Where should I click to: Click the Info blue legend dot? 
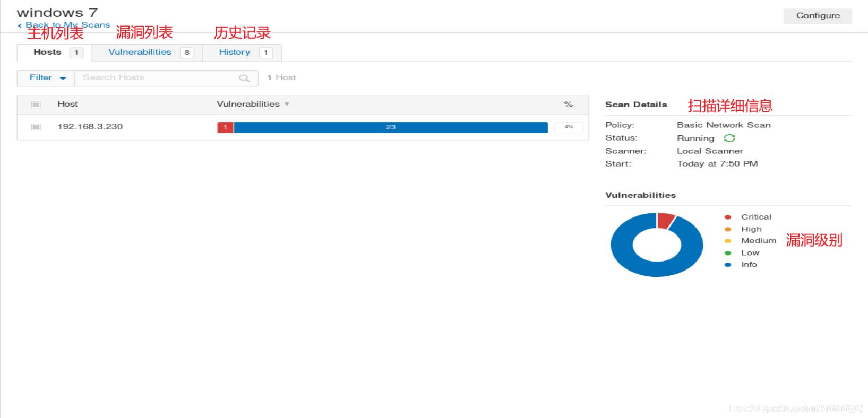pyautogui.click(x=728, y=265)
